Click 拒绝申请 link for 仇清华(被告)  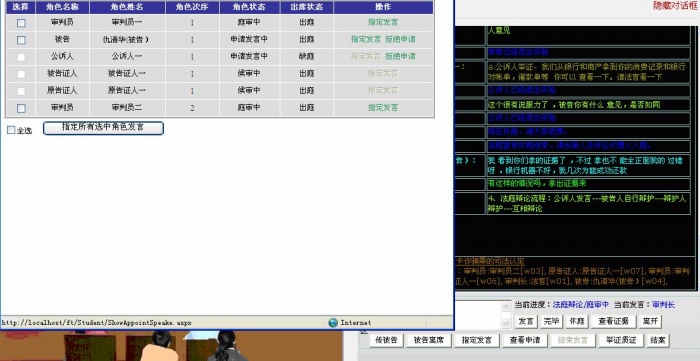point(400,39)
